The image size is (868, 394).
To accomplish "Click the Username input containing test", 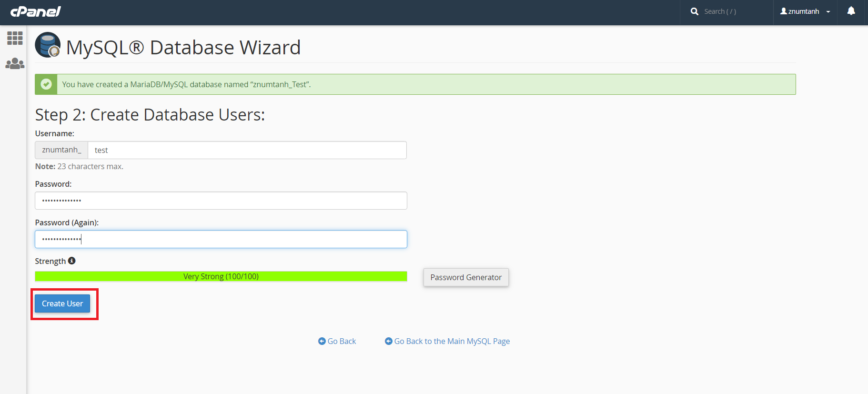I will (247, 150).
